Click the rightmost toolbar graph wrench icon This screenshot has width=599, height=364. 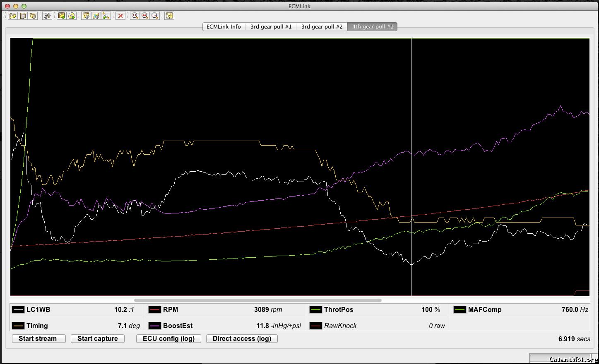(x=169, y=16)
